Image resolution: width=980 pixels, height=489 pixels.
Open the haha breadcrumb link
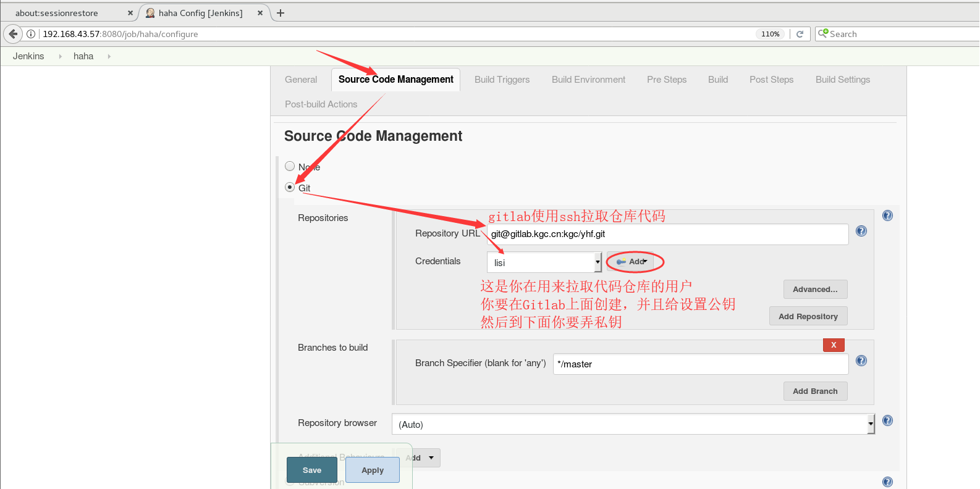83,56
